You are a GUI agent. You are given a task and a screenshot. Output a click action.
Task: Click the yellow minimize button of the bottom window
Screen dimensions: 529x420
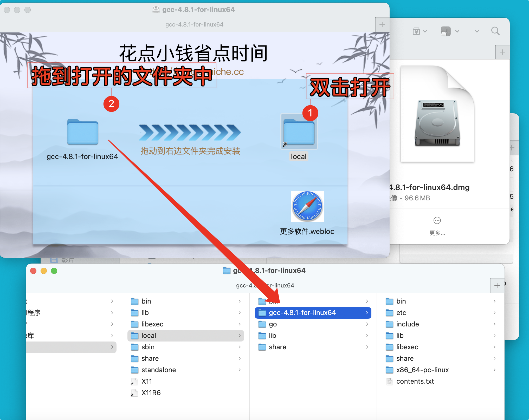pyautogui.click(x=44, y=271)
